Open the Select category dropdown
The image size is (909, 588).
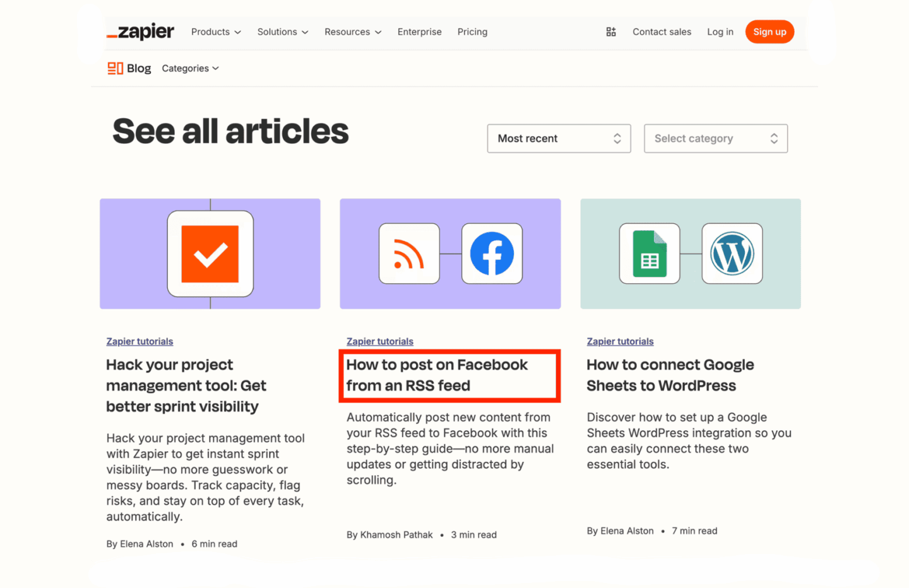tap(716, 138)
